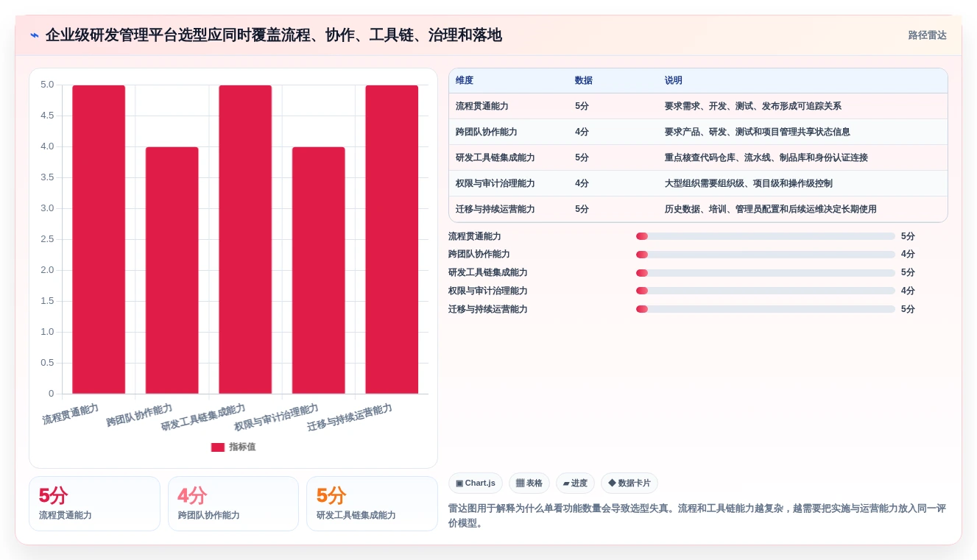The image size is (977, 560).
Task: Click the description 历史数据、培训、管理员配置和后续运维决定长期使用
Action: point(771,209)
